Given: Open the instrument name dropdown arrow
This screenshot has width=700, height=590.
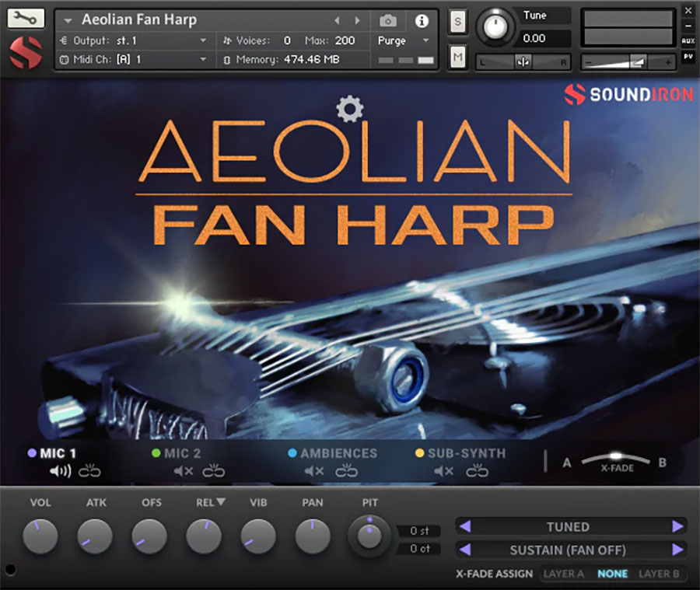Looking at the screenshot, I should pos(68,20).
